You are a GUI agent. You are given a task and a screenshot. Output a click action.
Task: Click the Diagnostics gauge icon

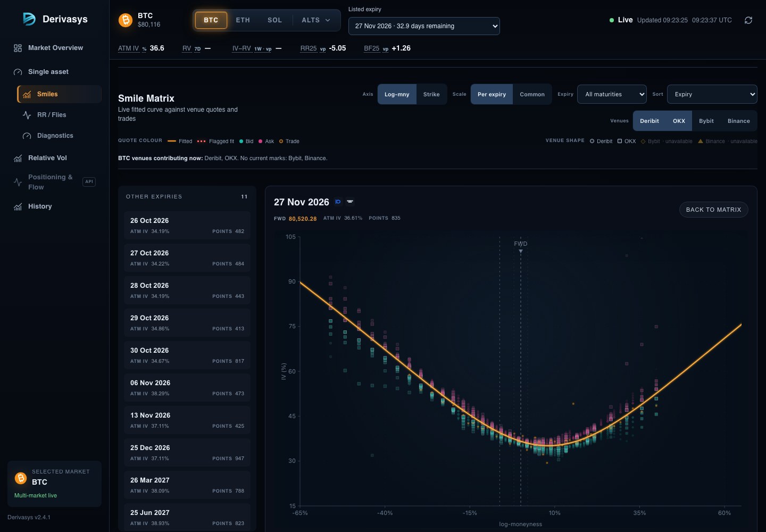click(27, 136)
